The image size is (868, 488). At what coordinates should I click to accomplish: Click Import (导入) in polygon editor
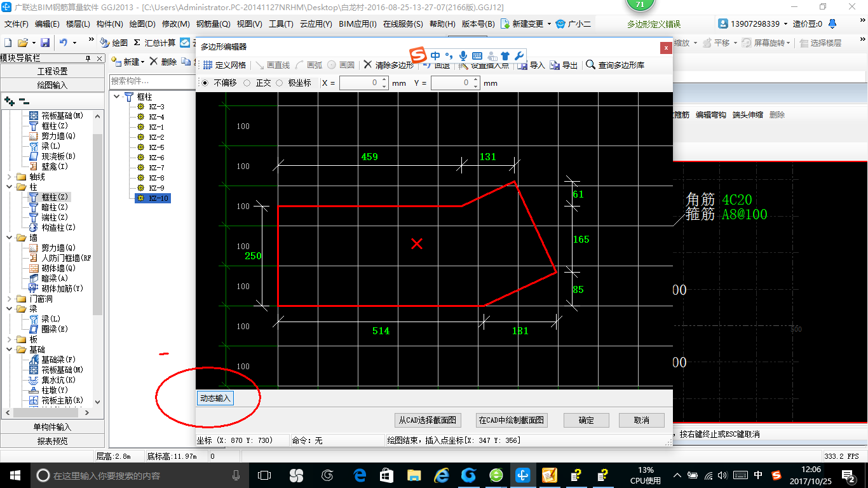[x=531, y=65]
